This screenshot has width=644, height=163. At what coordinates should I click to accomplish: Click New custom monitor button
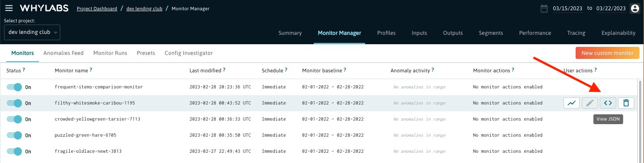[x=607, y=53]
